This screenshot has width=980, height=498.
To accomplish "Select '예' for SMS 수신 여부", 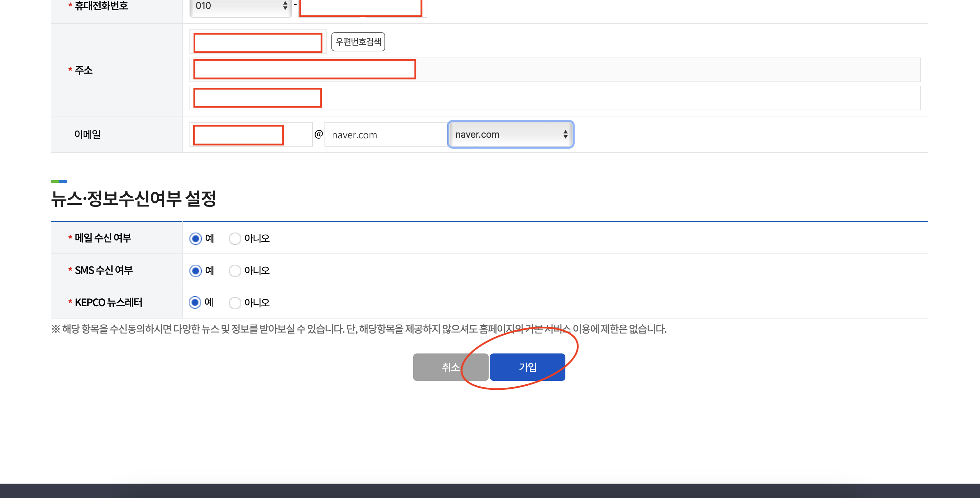I will [x=195, y=271].
